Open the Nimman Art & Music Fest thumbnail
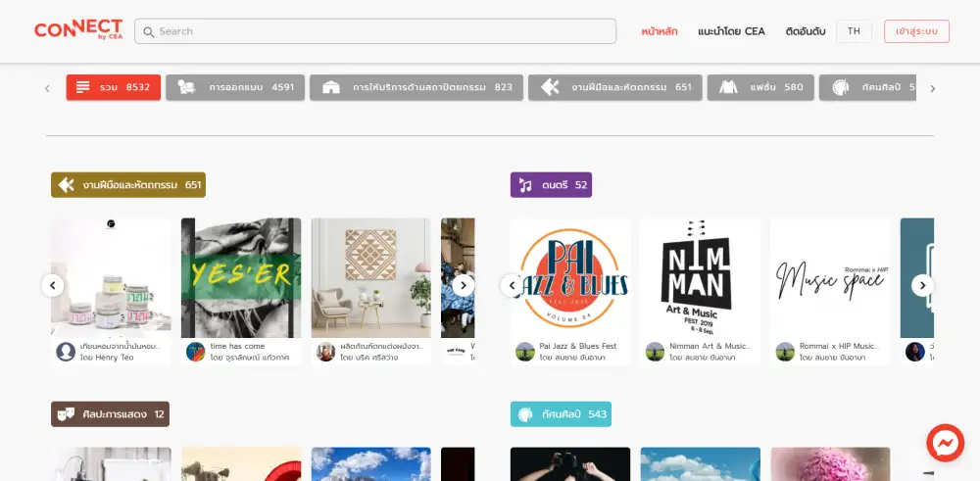The image size is (980, 481). (x=700, y=278)
